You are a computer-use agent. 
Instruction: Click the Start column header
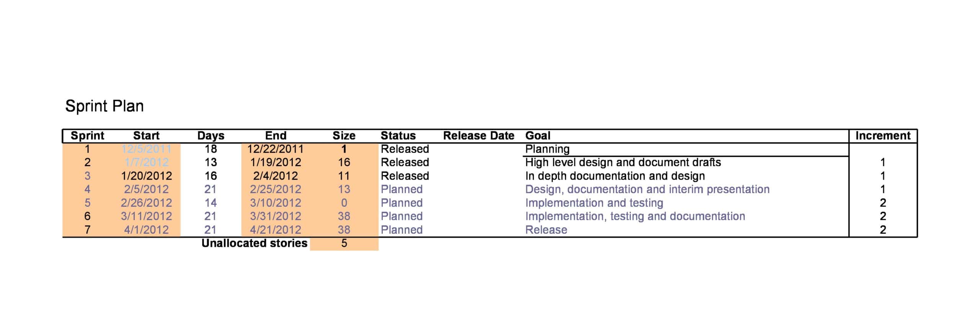[x=146, y=136]
